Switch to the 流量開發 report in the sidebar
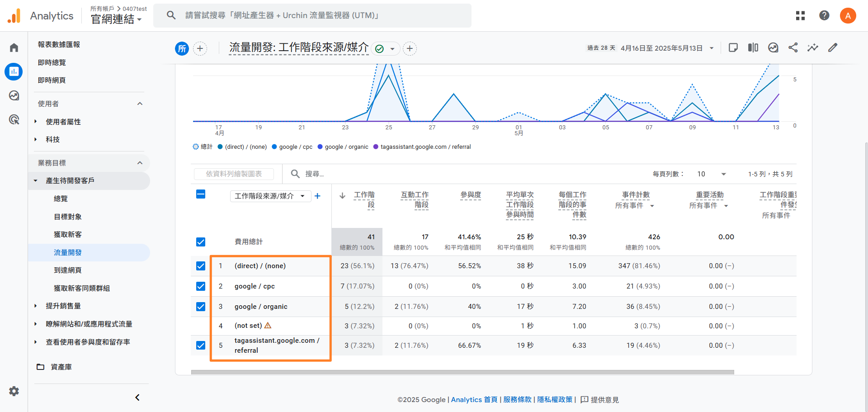 point(68,252)
